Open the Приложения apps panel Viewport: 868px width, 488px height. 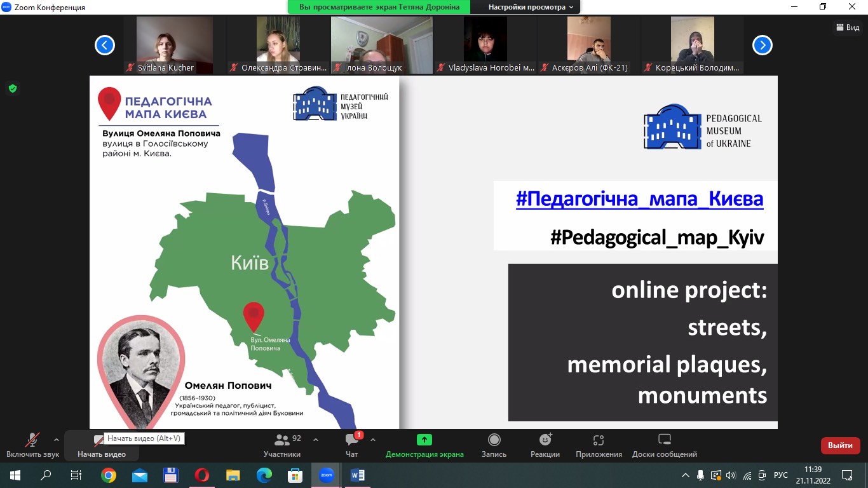pos(599,445)
